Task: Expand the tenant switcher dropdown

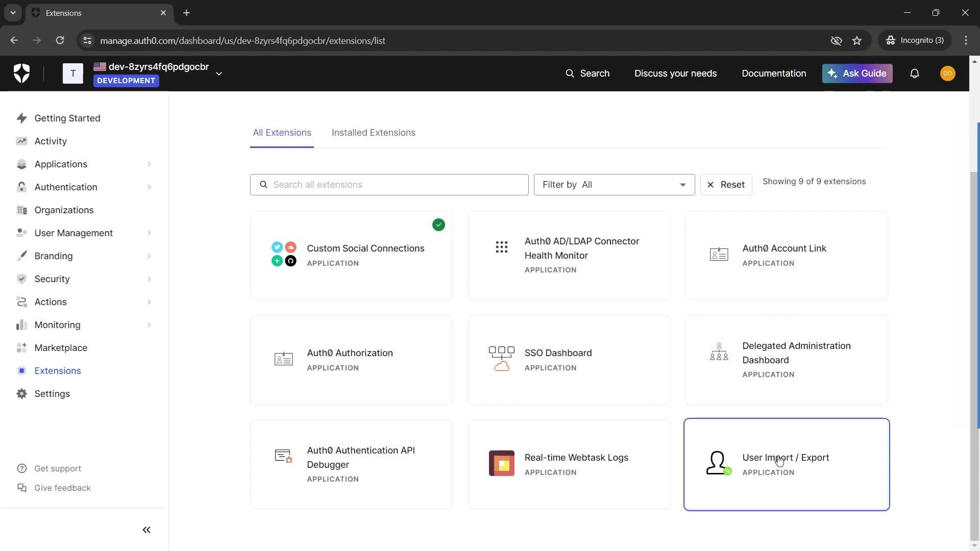Action: click(x=219, y=73)
